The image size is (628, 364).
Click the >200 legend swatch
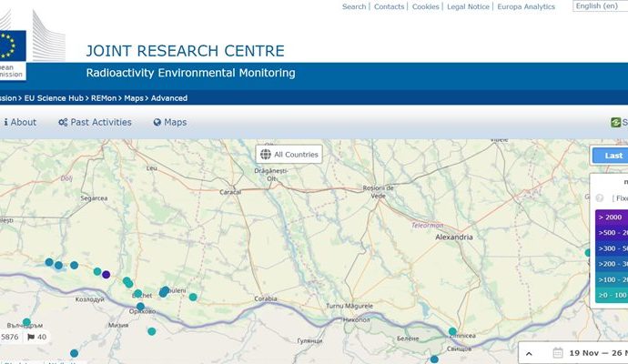click(x=612, y=264)
